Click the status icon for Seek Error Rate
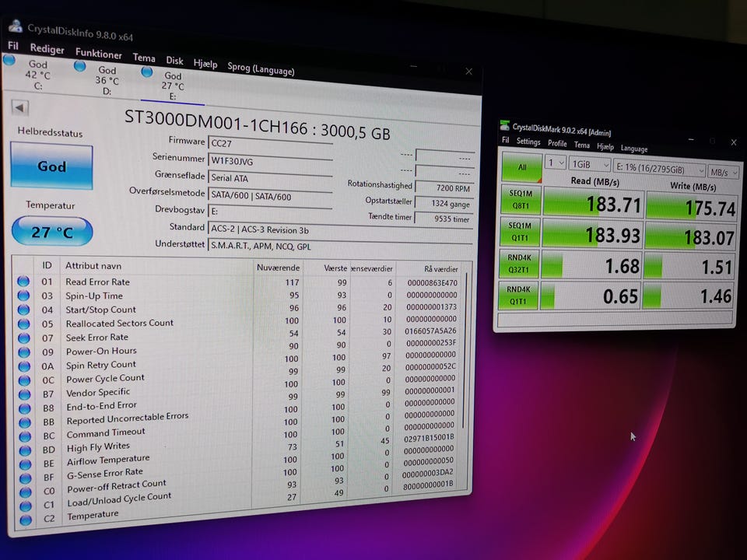 pyautogui.click(x=24, y=338)
